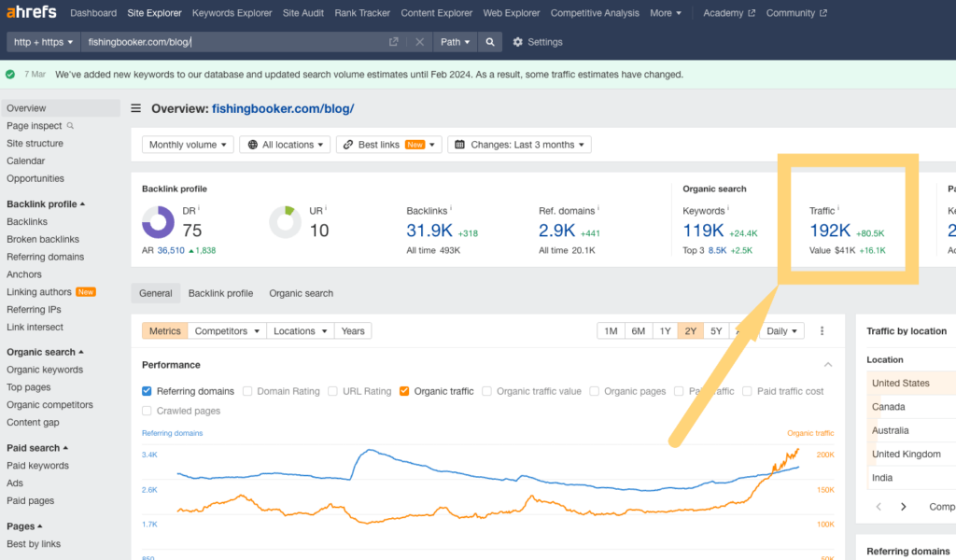The width and height of the screenshot is (956, 560).
Task: Go to previous Traffic by location page
Action: pos(879,507)
